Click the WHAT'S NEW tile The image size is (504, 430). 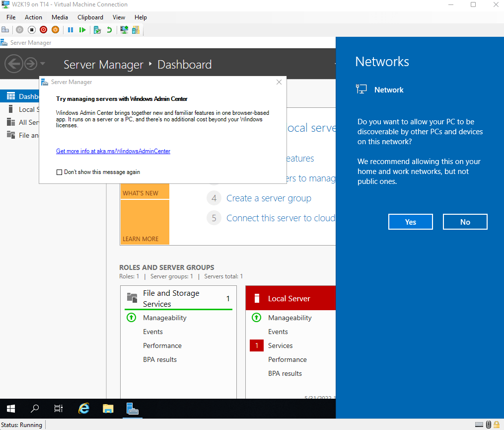click(145, 191)
